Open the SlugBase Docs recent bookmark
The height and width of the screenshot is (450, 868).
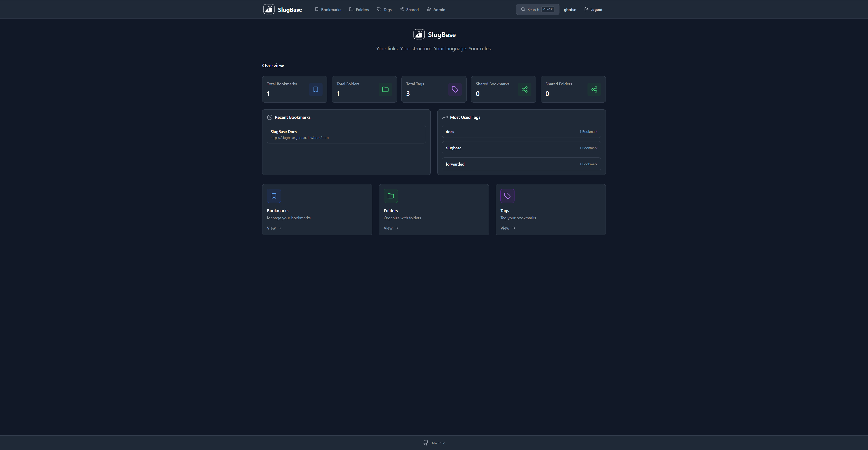tap(346, 134)
